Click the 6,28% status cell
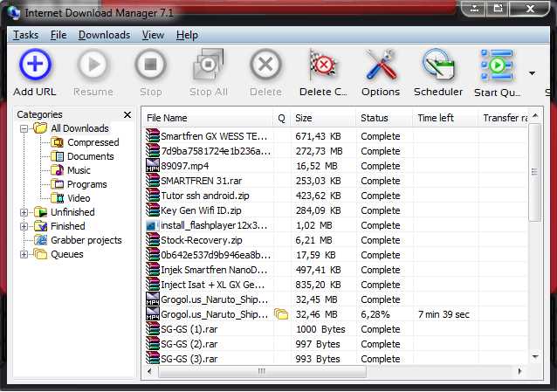Viewport: 557px width, 392px height. coord(375,314)
